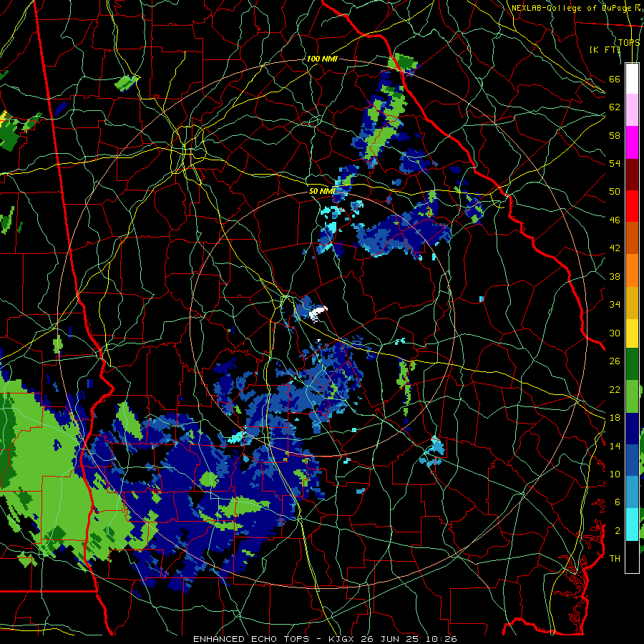644x644 pixels.
Task: Select the dark red legend swatch
Action: tap(632, 174)
